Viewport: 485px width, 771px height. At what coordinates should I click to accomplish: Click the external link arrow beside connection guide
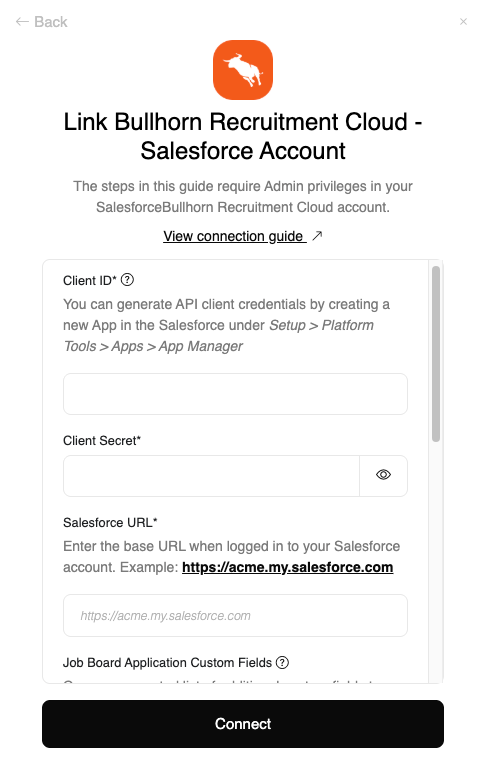point(317,236)
